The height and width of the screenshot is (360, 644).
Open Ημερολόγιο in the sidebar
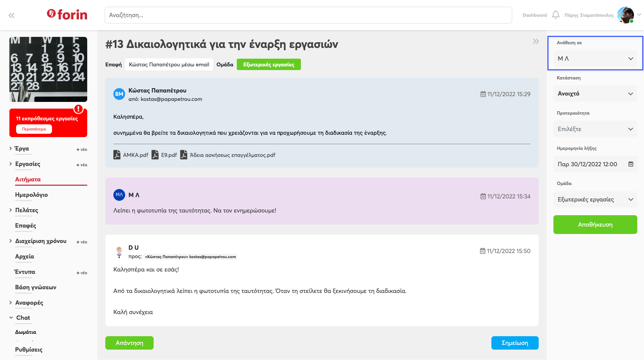tap(31, 195)
